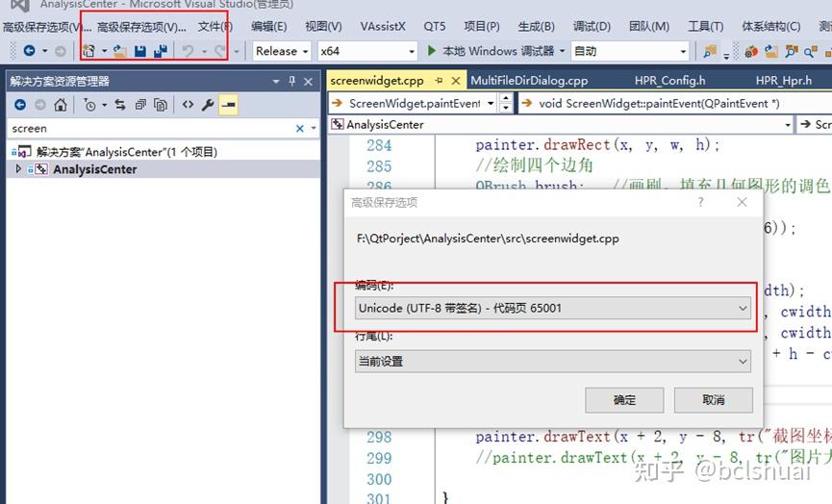The height and width of the screenshot is (504, 832).
Task: Switch to the HPR_Config.h tab
Action: tap(669, 81)
